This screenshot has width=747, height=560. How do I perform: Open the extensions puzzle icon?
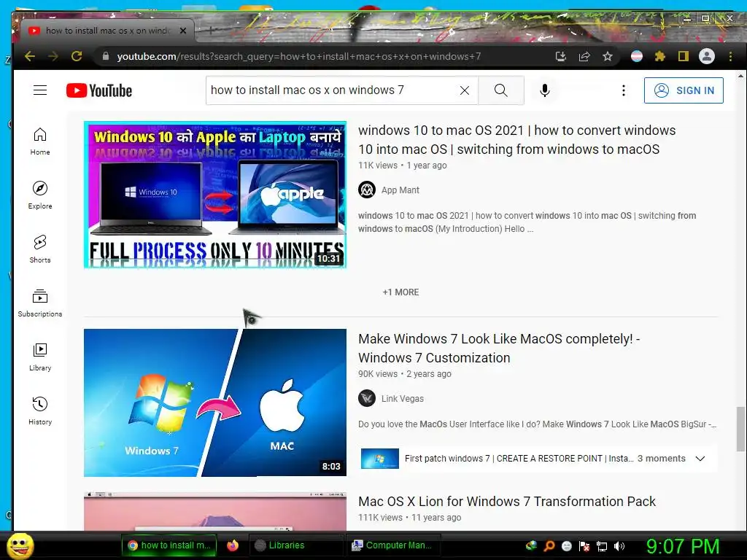click(x=659, y=57)
